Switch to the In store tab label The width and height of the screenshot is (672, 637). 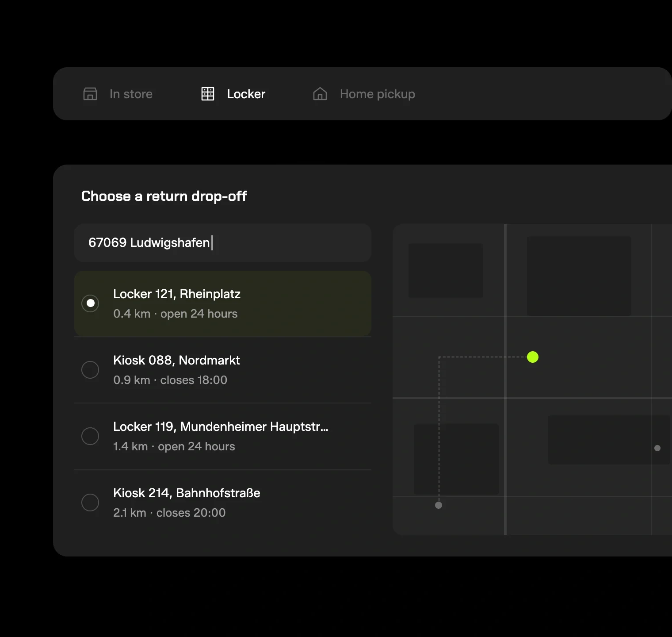(x=131, y=94)
